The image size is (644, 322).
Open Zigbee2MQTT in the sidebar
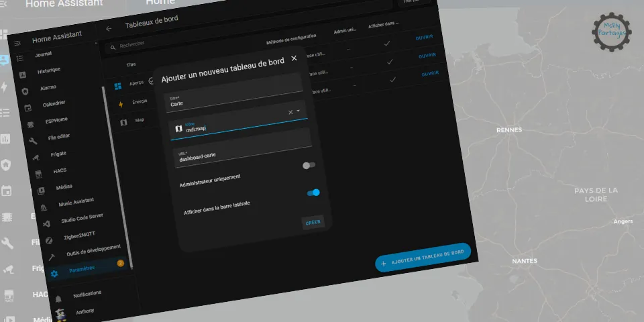(79, 235)
